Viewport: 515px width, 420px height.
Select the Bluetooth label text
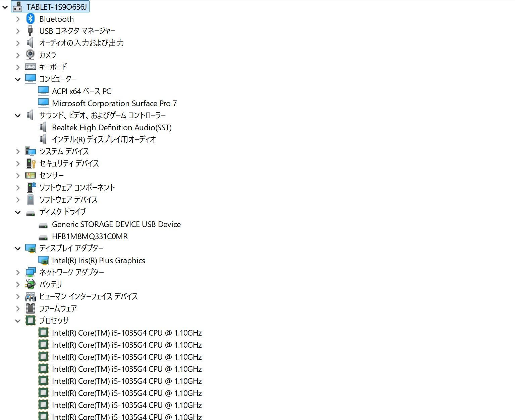[56, 19]
